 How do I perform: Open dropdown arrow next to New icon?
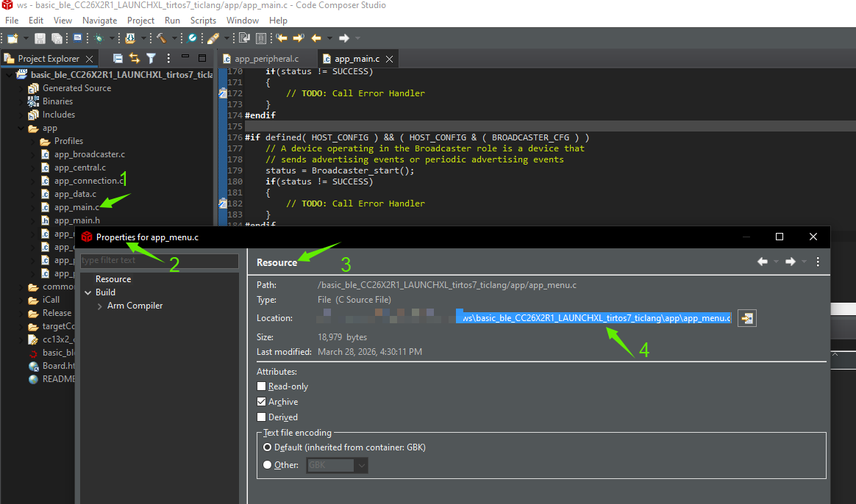tap(26, 38)
